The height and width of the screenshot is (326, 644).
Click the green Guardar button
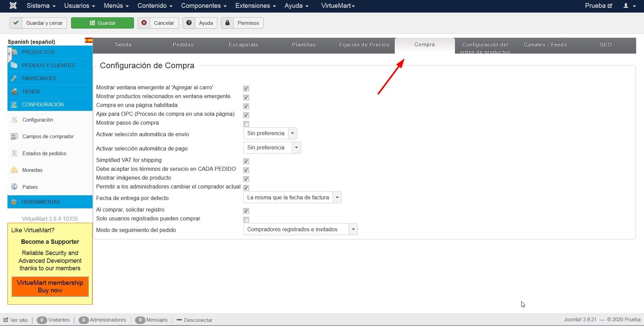[x=102, y=23]
